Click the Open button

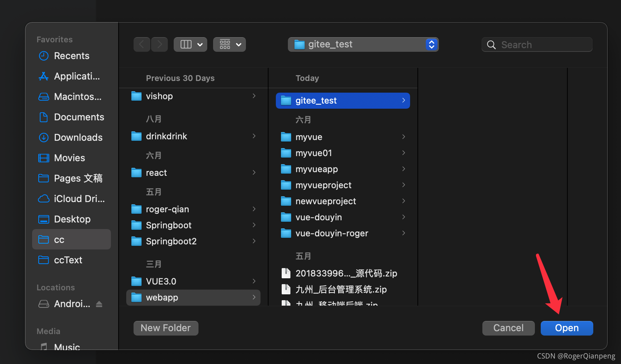(x=567, y=328)
